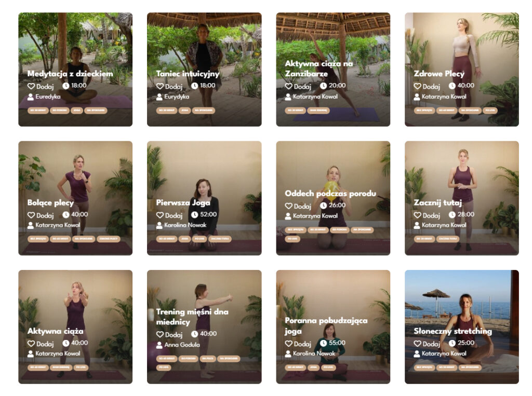Click first tag pill on Bolące plecy card
Screen dimensions: 532x396
tap(38, 239)
